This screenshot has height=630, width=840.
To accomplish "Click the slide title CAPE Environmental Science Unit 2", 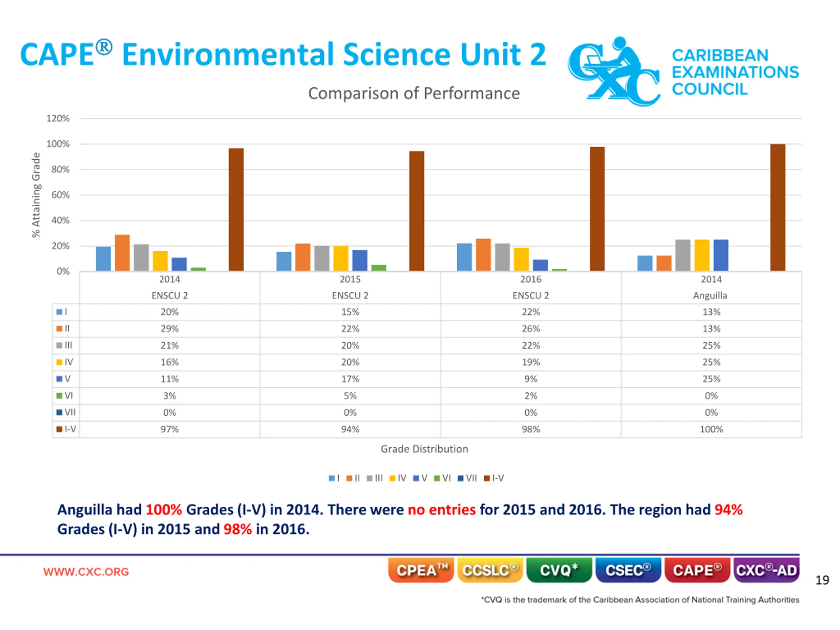I will [x=283, y=54].
